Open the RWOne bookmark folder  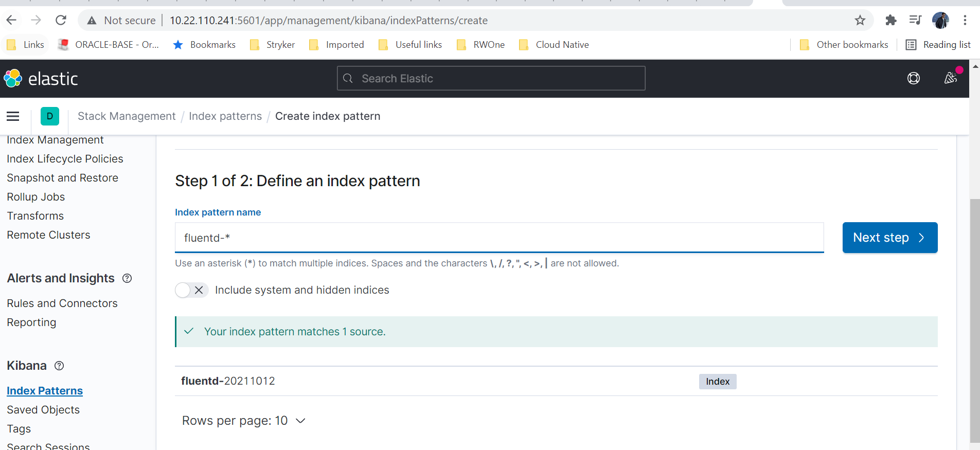point(480,45)
